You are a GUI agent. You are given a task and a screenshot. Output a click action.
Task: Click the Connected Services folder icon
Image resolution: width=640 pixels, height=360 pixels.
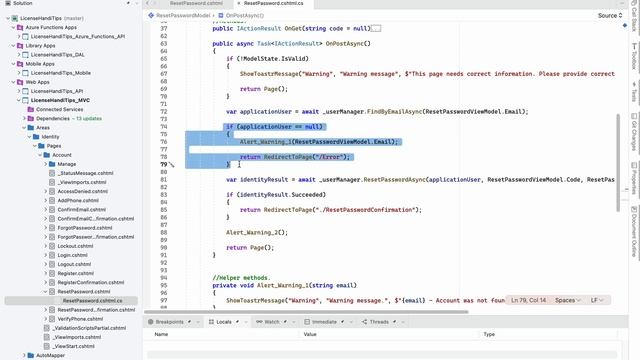click(31, 109)
